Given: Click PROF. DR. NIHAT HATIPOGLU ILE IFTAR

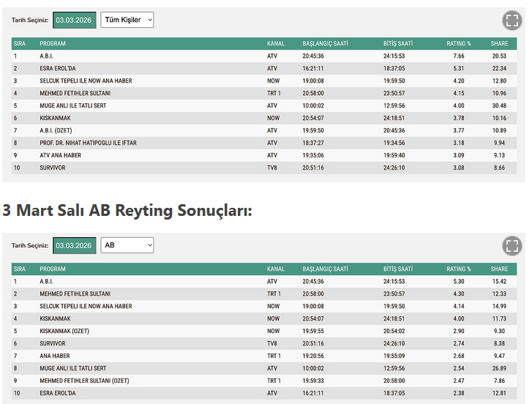Looking at the screenshot, I should coord(89,143).
